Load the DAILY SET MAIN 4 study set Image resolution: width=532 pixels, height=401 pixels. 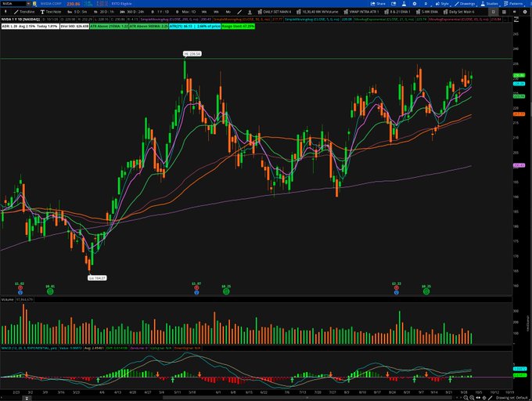click(275, 12)
